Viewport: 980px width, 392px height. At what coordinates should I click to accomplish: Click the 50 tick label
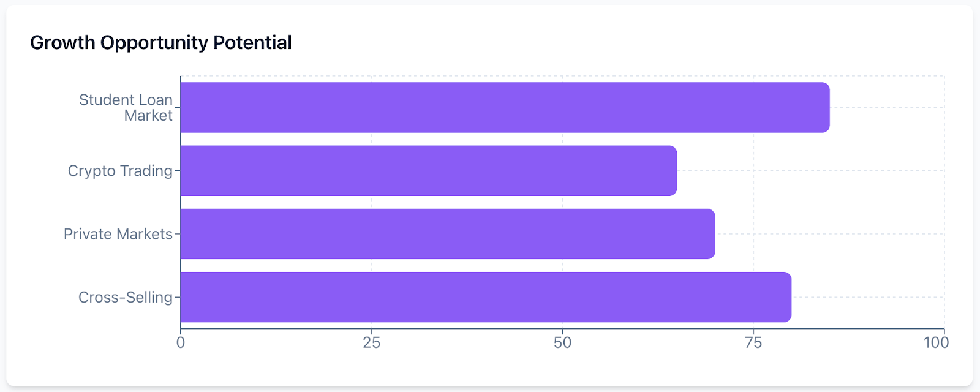(562, 342)
